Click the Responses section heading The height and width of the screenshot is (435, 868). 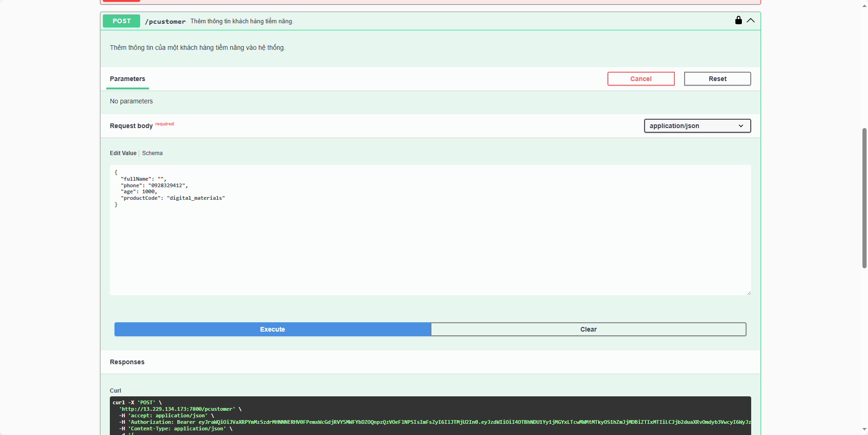[x=127, y=362]
